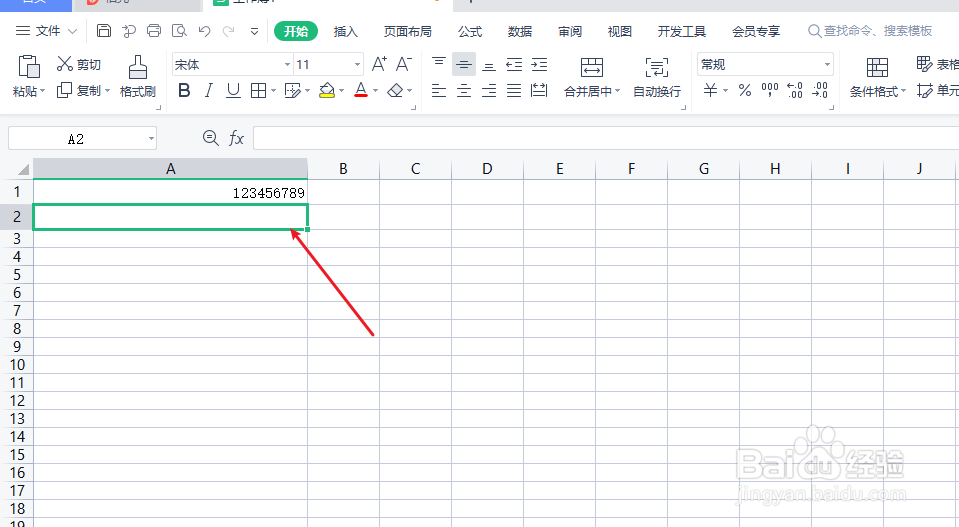The height and width of the screenshot is (527, 959).
Task: Expand font color dropdown arrow
Action: point(376,91)
